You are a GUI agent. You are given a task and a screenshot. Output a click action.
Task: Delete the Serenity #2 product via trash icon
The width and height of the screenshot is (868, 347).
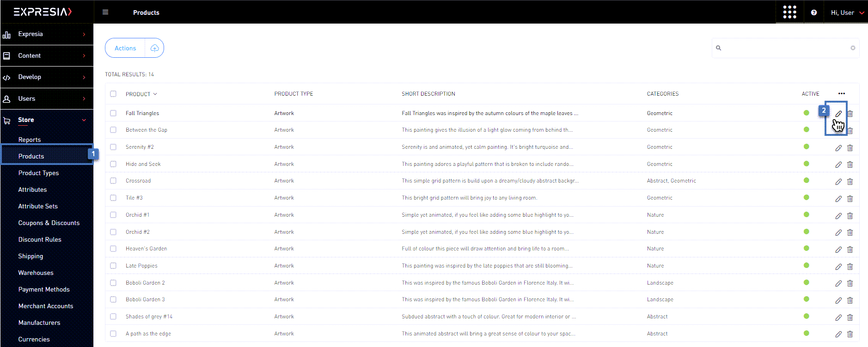click(x=850, y=148)
